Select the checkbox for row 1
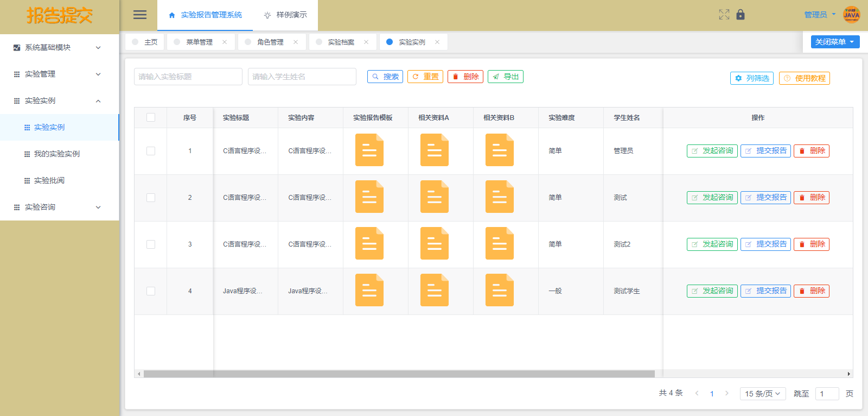This screenshot has width=868, height=416. click(151, 151)
